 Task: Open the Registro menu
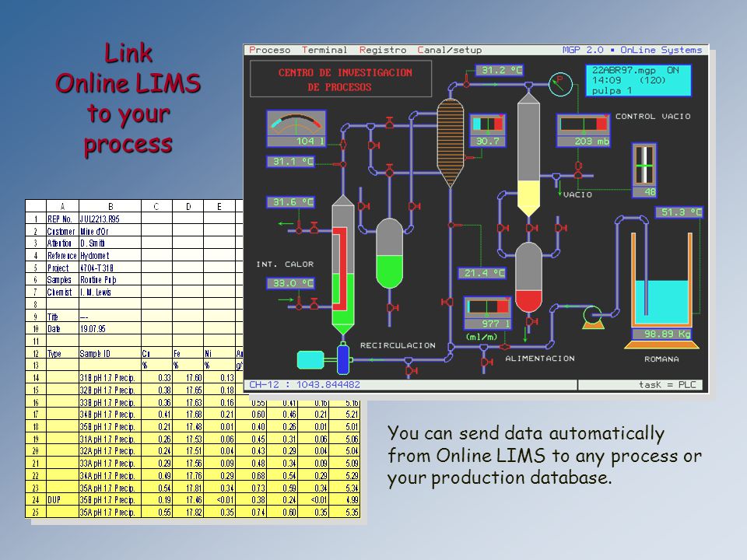(383, 50)
